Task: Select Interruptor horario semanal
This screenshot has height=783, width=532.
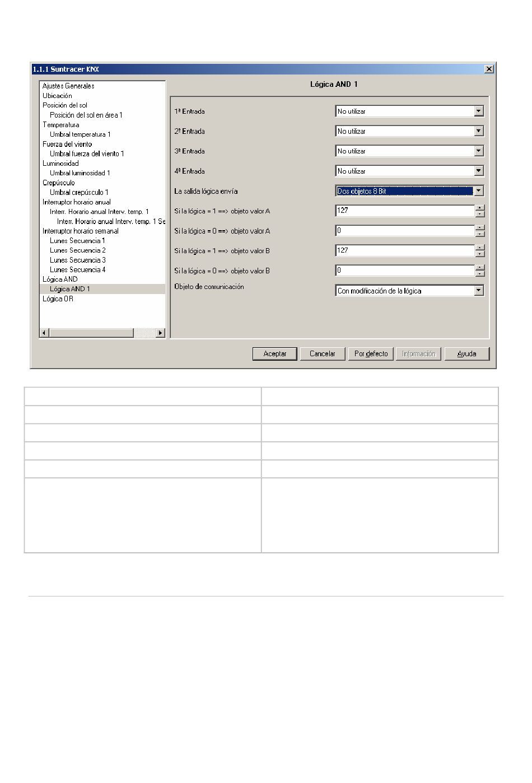Action: click(81, 231)
